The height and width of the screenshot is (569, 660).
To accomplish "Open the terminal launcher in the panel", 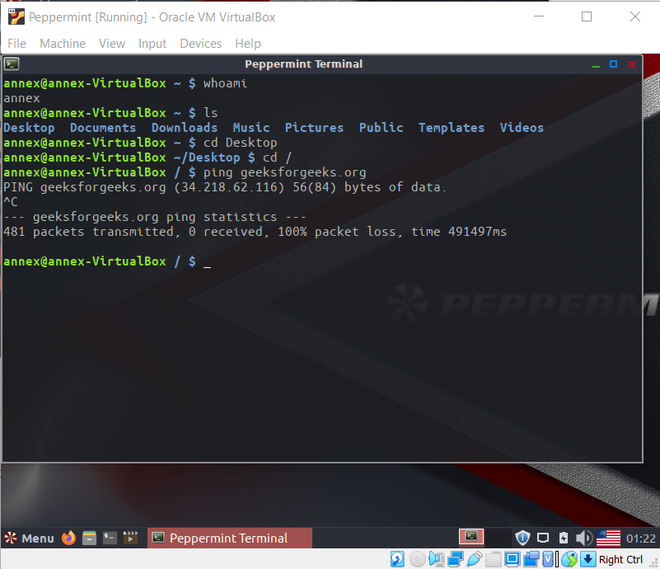I will pyautogui.click(x=110, y=538).
